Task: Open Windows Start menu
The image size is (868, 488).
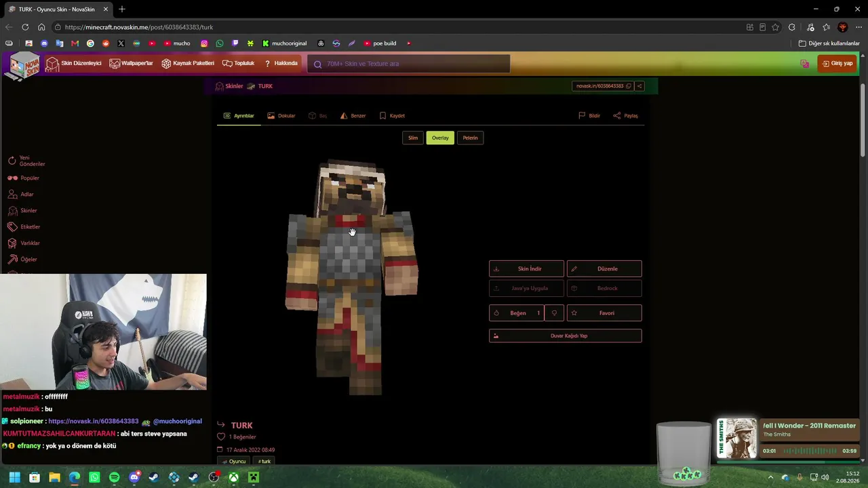Action: [15, 478]
